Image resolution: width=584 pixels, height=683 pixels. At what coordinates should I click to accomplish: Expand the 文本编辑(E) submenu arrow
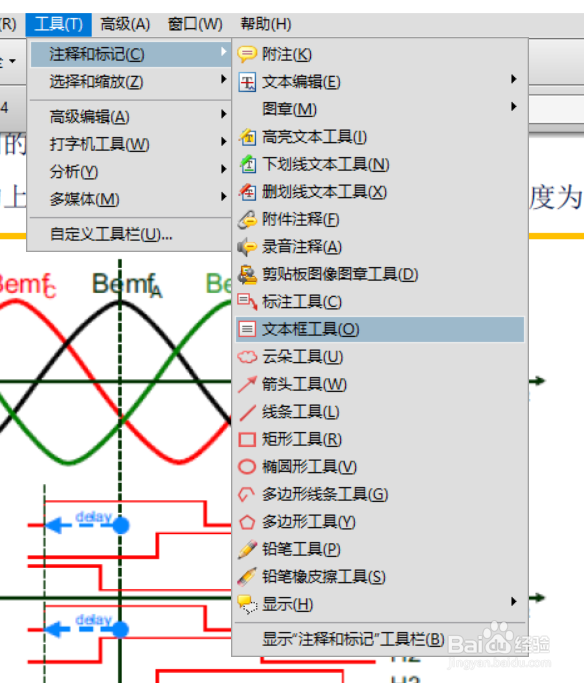[514, 79]
